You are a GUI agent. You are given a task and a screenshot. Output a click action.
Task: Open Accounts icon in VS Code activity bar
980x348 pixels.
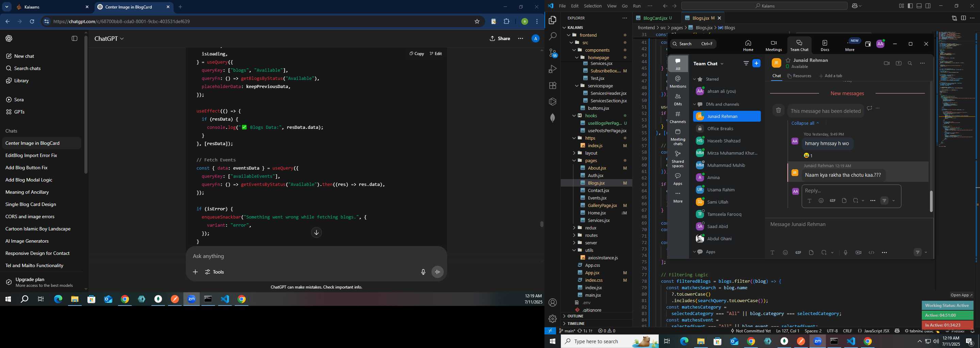[553, 302]
